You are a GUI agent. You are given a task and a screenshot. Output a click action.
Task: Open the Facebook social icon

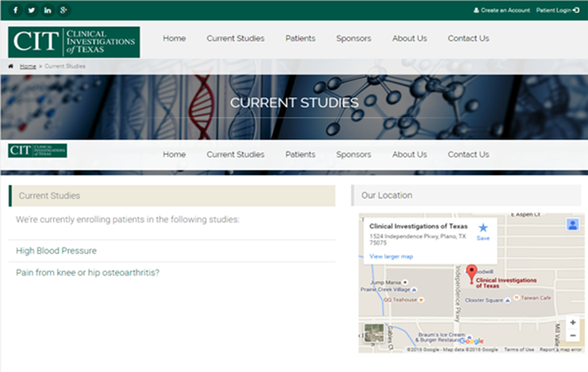(x=15, y=10)
